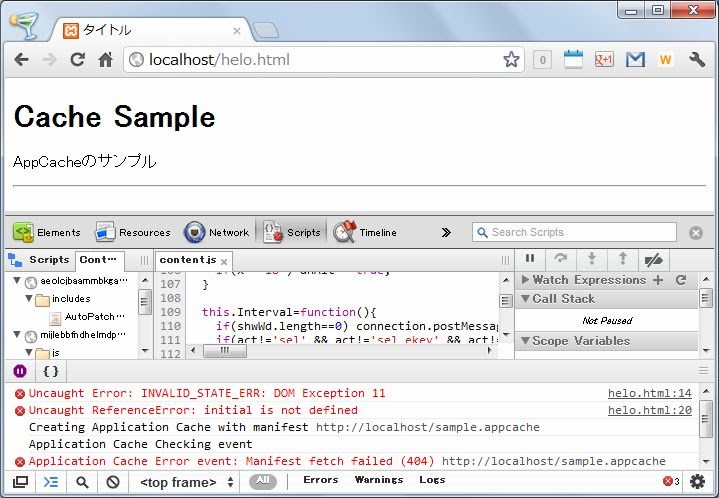Open the top frame selector dropdown
The image size is (719, 498).
click(187, 482)
